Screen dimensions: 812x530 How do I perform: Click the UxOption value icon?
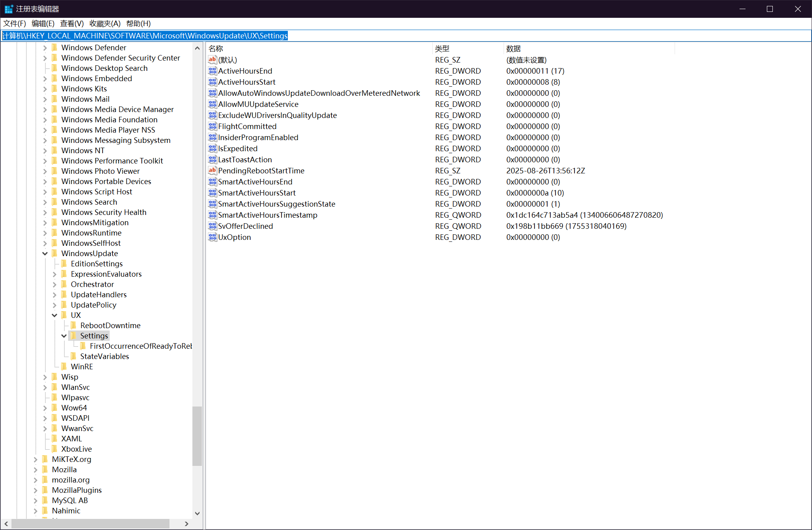(213, 237)
